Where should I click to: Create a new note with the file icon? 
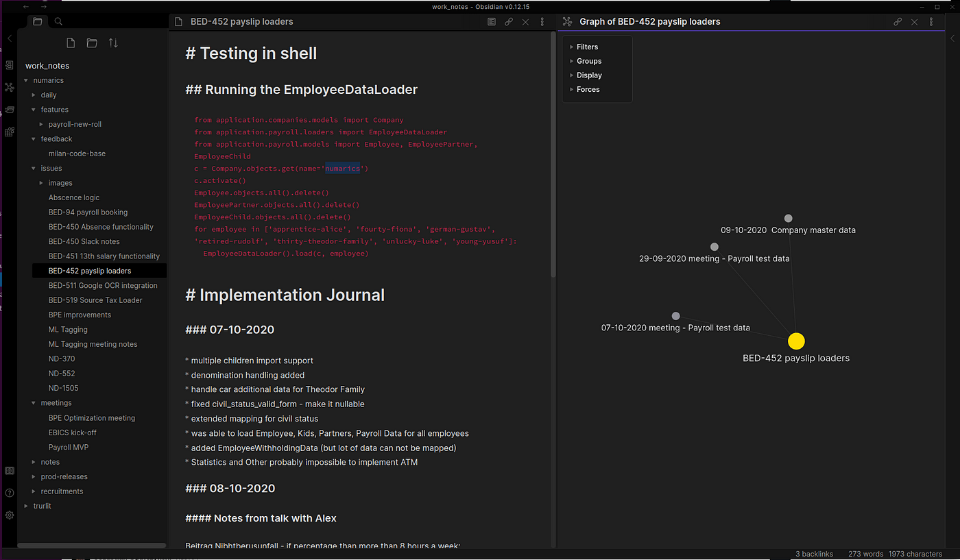[x=71, y=43]
